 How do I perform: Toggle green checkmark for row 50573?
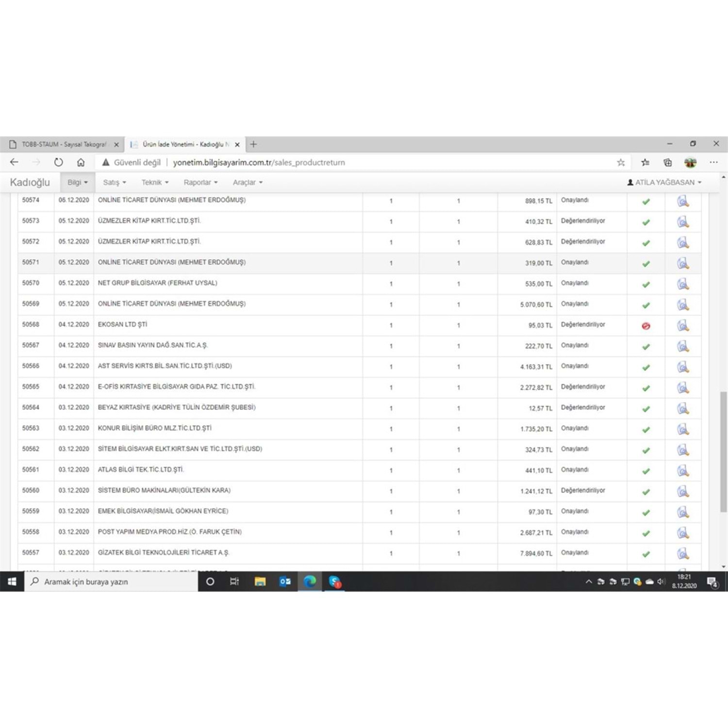tap(646, 222)
